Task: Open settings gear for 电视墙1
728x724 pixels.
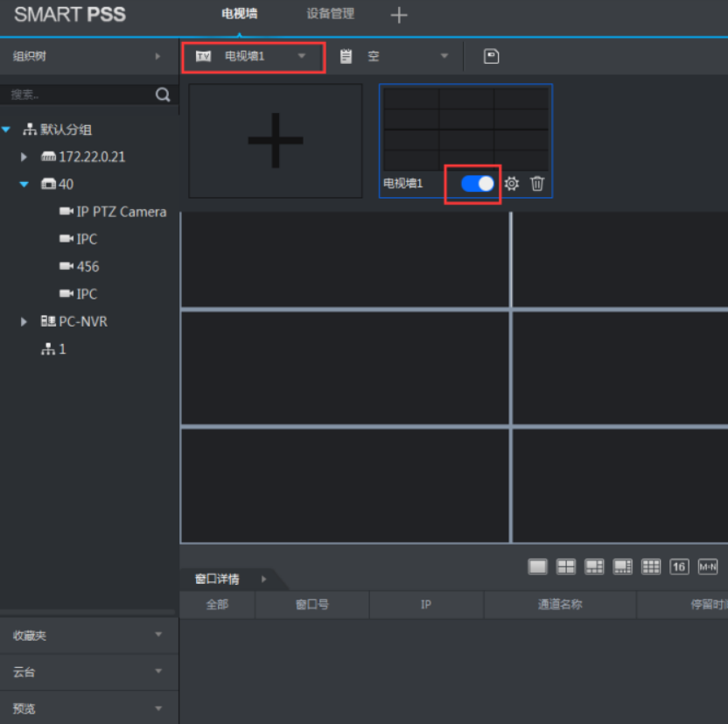Action: (512, 184)
